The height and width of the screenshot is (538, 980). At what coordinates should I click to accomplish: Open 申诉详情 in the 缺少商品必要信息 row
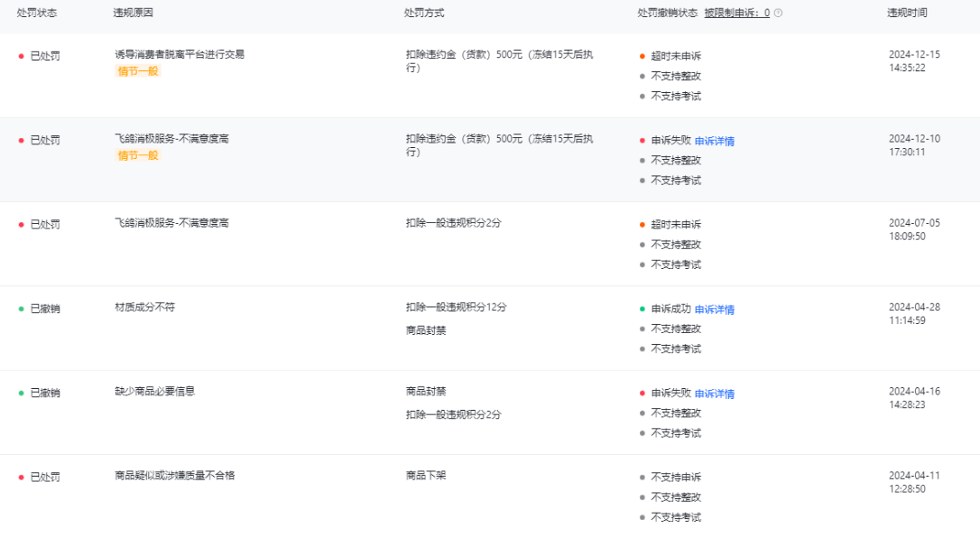coord(714,394)
